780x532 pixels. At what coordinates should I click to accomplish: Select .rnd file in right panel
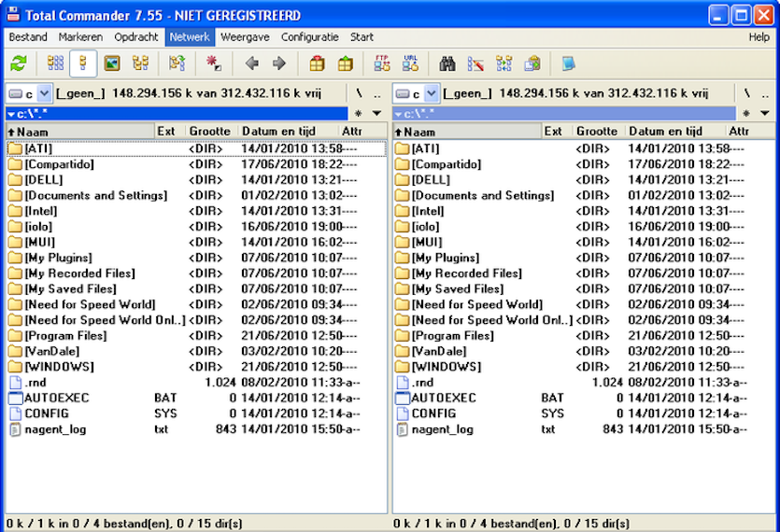point(584,383)
